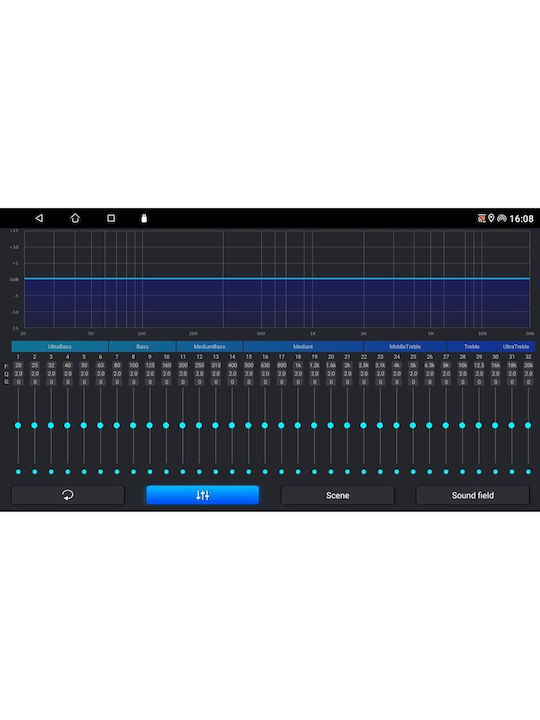Click the frequency field 63 of band 6
540x720 pixels.
click(x=101, y=366)
